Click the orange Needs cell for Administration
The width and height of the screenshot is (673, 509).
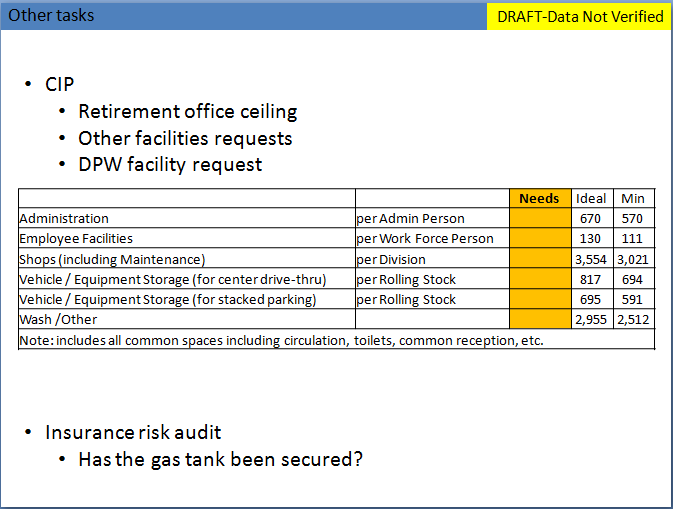point(540,218)
